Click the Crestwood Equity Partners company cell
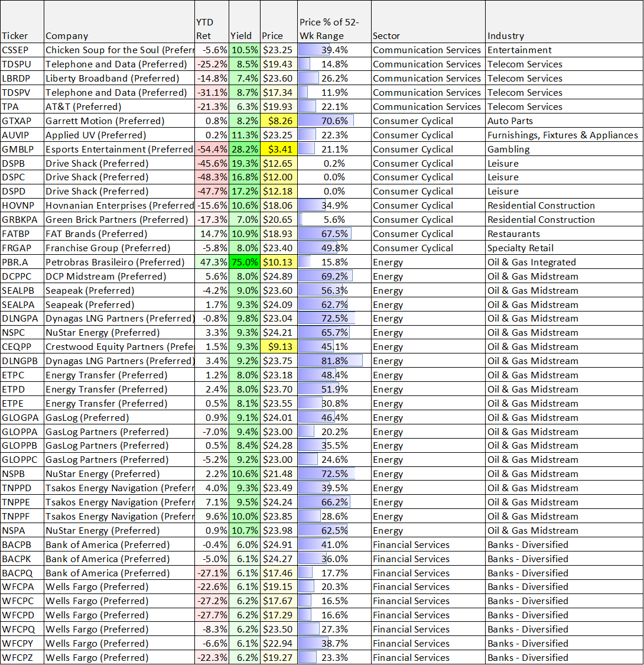The height and width of the screenshot is (665, 644). click(119, 347)
